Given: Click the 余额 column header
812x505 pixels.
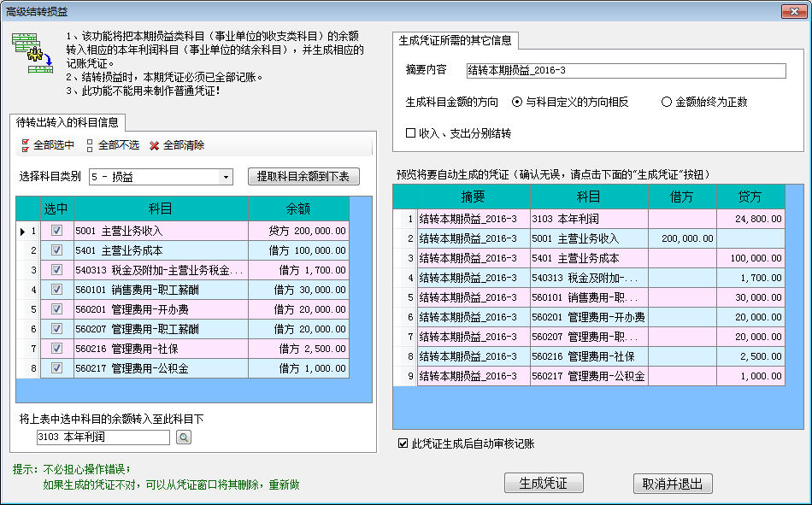Looking at the screenshot, I should pos(299,208).
